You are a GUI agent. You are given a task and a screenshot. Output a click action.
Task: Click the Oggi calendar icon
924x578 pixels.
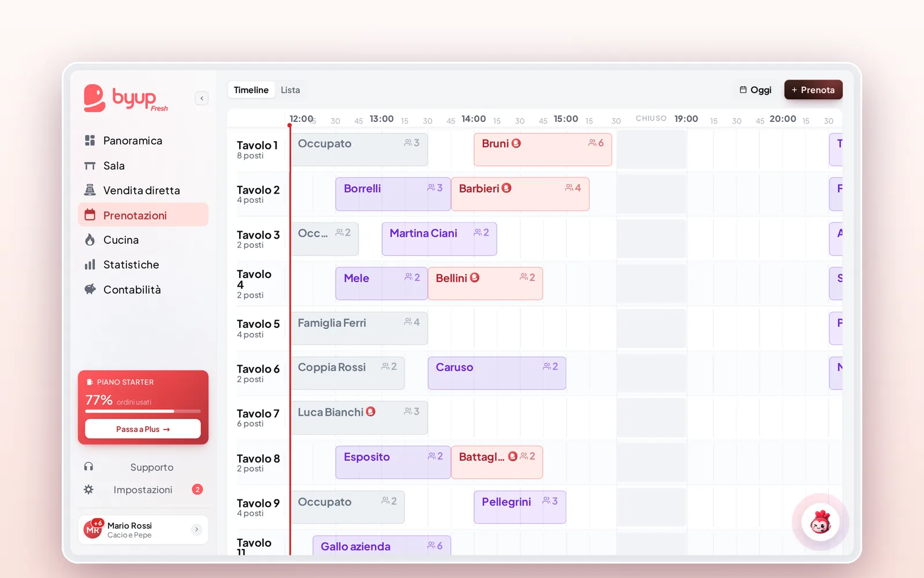[743, 90]
